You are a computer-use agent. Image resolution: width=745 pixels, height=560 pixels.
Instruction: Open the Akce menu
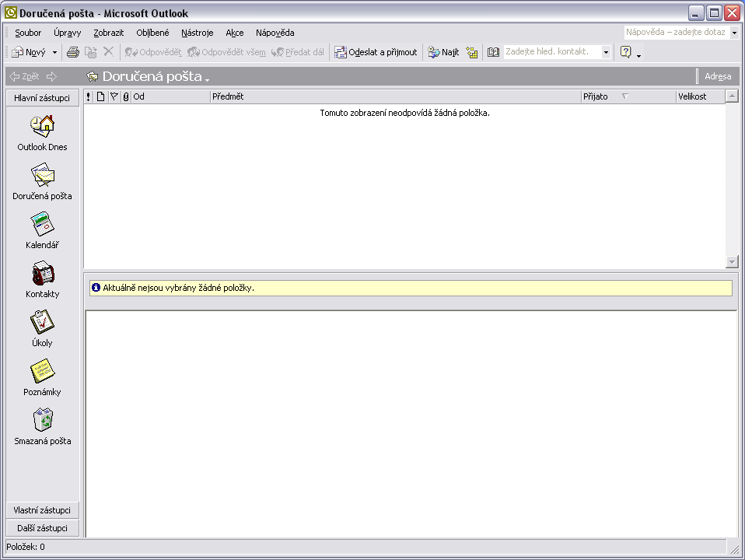click(x=235, y=33)
